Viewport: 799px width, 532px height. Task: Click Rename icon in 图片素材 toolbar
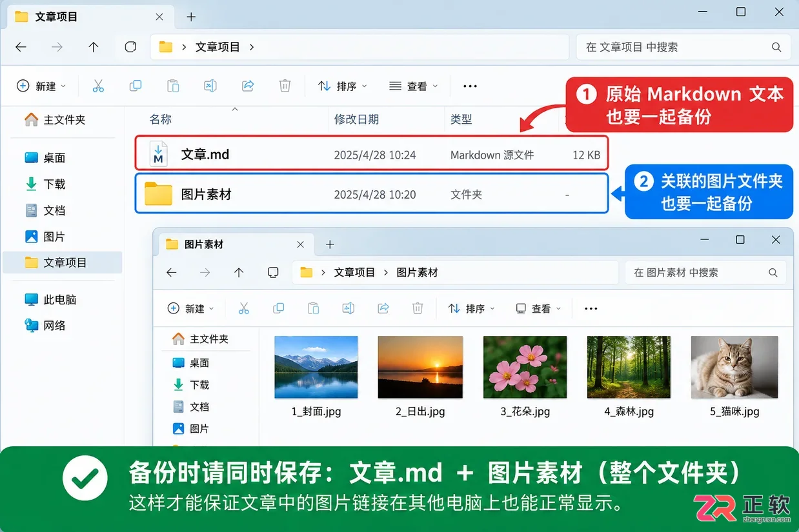349,308
